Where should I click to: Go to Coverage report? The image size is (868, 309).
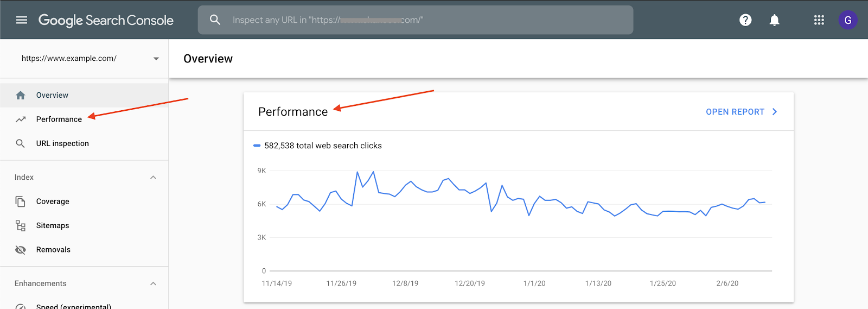(53, 201)
